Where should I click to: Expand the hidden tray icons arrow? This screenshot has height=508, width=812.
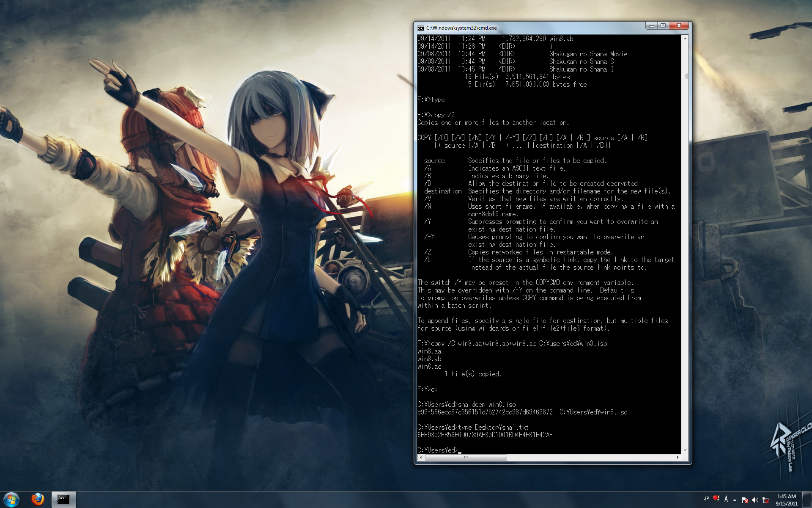[735, 500]
